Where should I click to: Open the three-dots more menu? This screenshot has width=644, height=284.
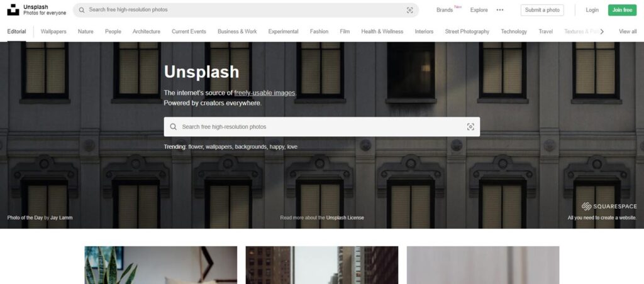point(500,10)
